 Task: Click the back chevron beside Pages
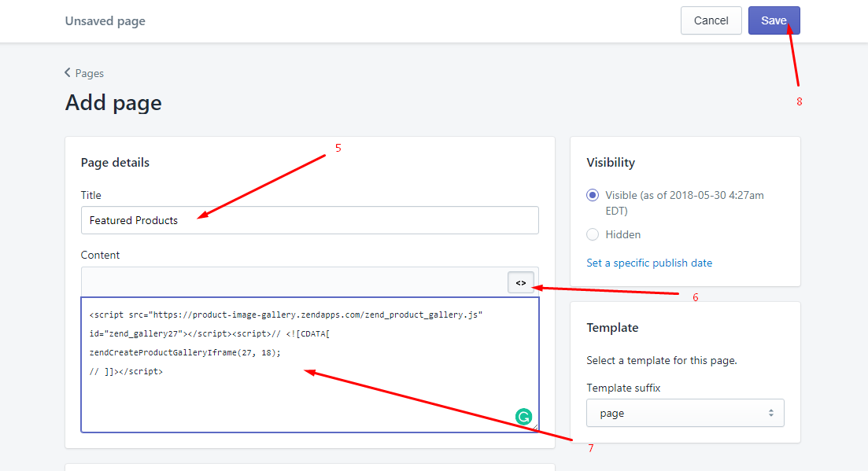coord(68,72)
